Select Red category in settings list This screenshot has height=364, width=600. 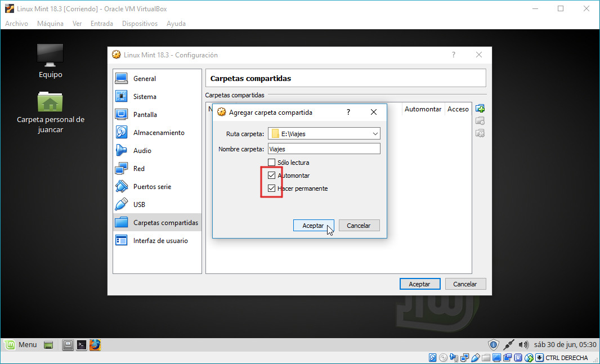pos(138,169)
